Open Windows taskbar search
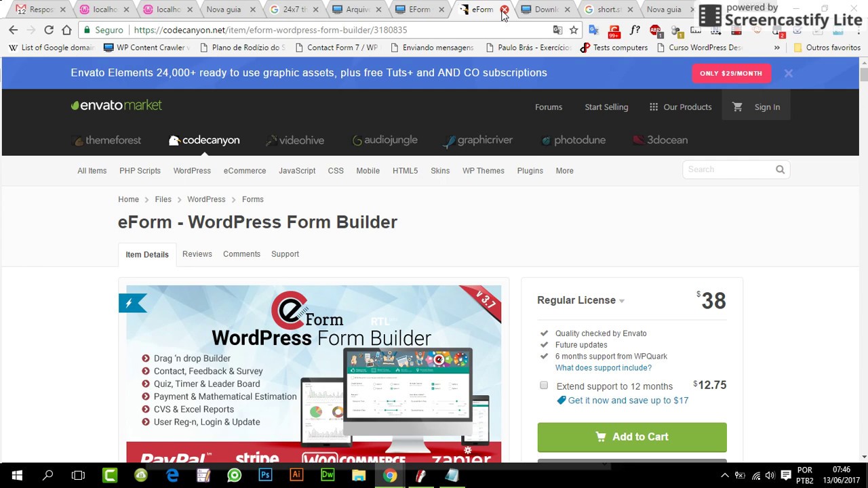The image size is (868, 488). click(x=47, y=475)
